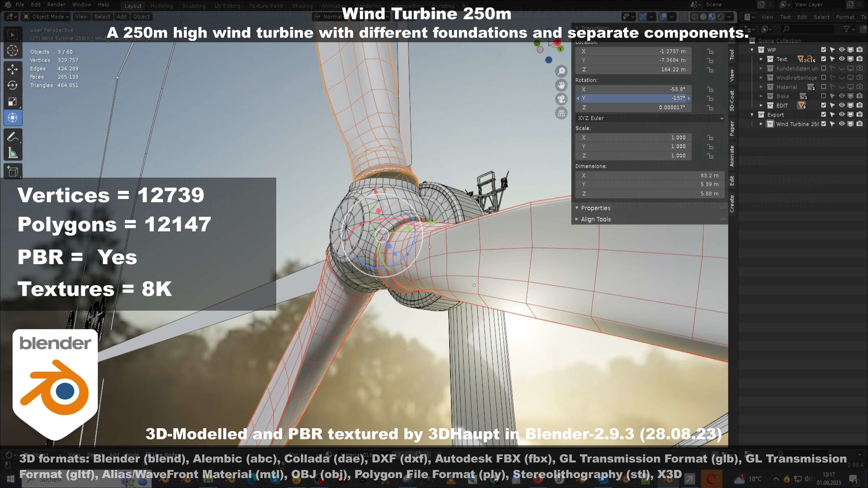
Task: Select the Move tool in toolbar
Action: (12, 69)
